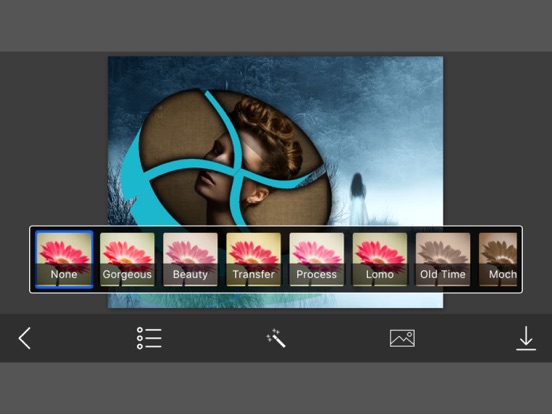Choose the Process filter thumbnail
This screenshot has height=414, width=552.
pos(316,259)
